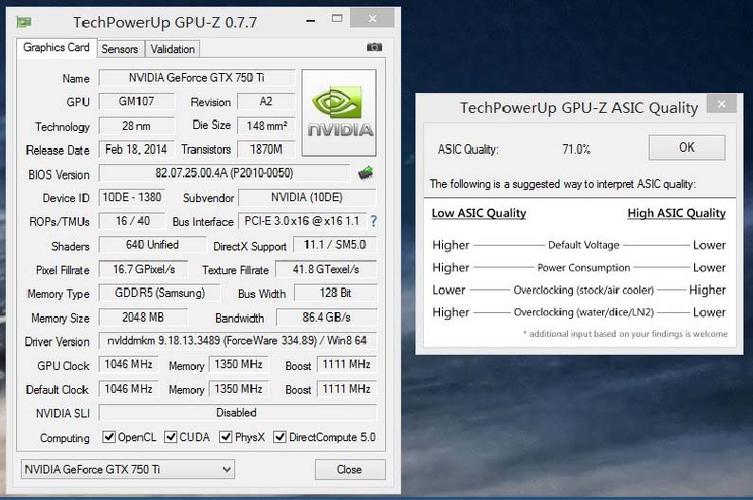This screenshot has width=753, height=500.
Task: Click the Memory Type field GDDR5 (Samsung)
Action: click(x=159, y=293)
